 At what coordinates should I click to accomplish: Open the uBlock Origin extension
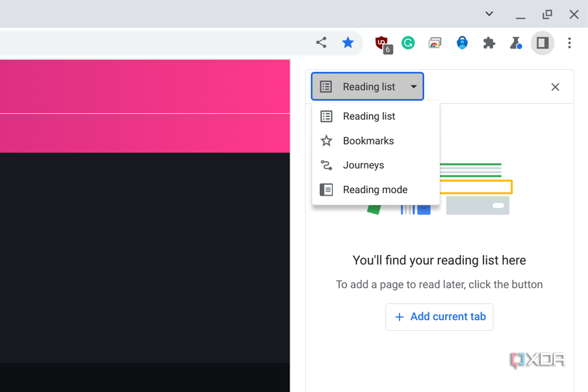click(383, 44)
